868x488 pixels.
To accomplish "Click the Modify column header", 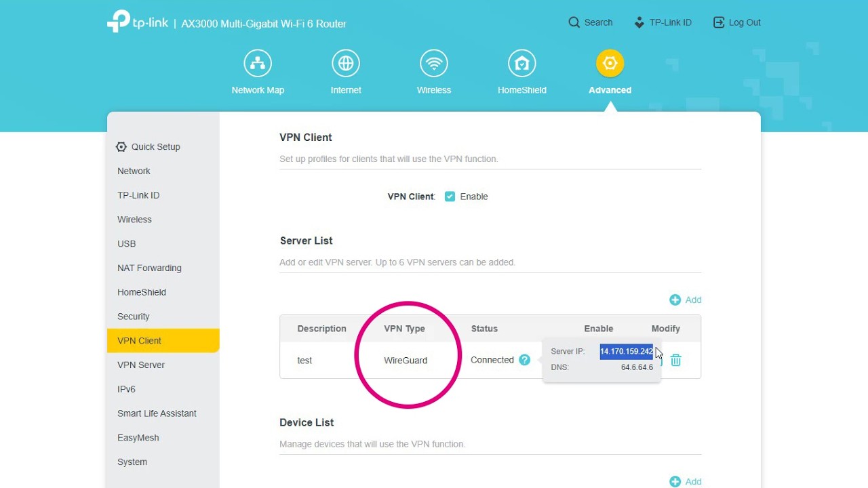I will click(x=666, y=329).
